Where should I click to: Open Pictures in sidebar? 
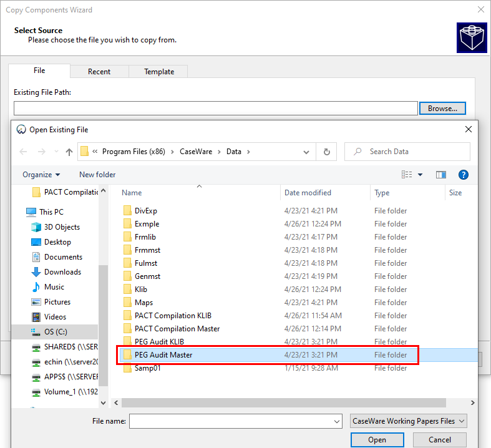[51, 302]
